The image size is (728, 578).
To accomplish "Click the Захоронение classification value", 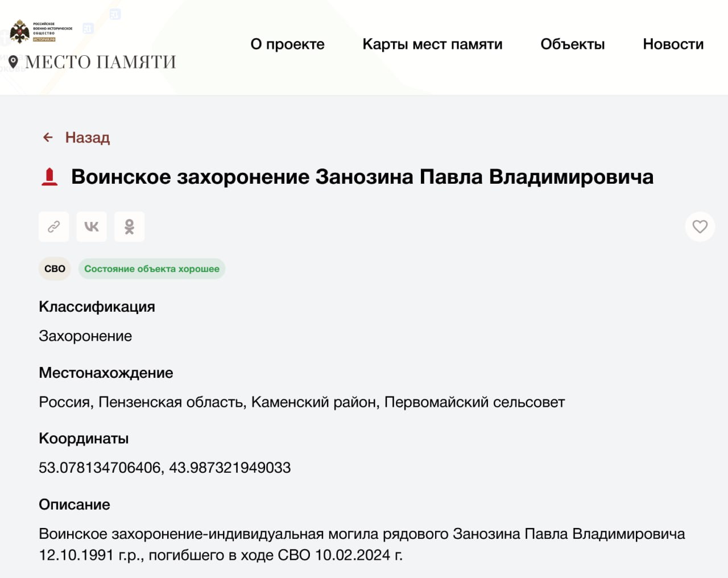I will (x=85, y=336).
